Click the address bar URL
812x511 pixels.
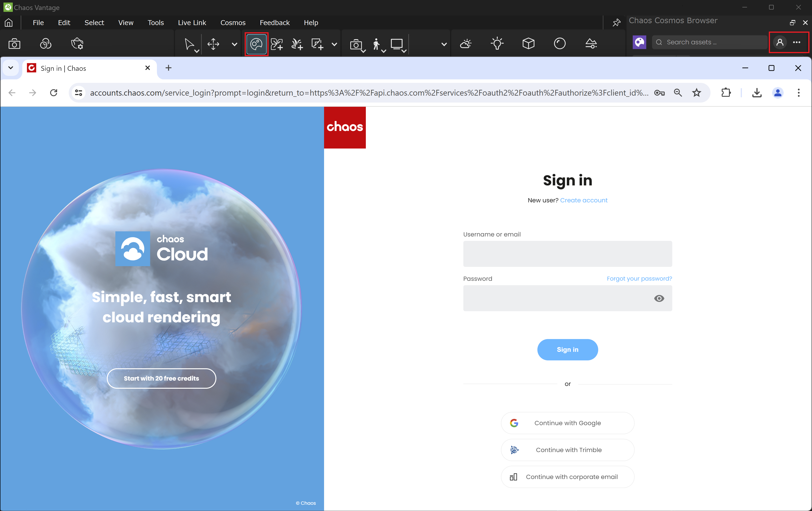coord(369,93)
